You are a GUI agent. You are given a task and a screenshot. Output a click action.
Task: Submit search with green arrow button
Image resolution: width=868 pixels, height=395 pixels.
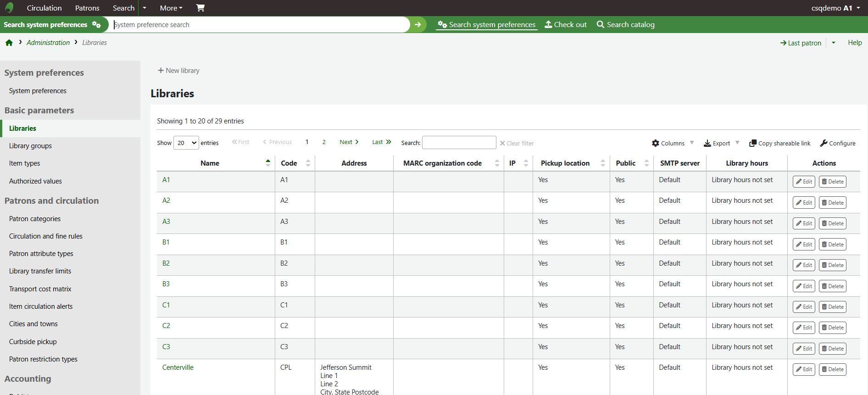tap(418, 25)
